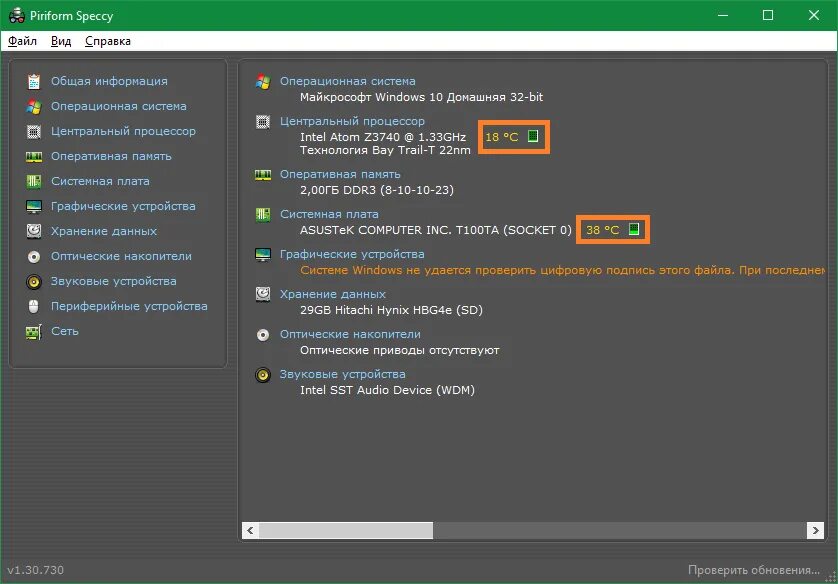Screen dimensions: 838x584
Task: Open Оптические накопители heading in summary panel
Action: (x=350, y=334)
